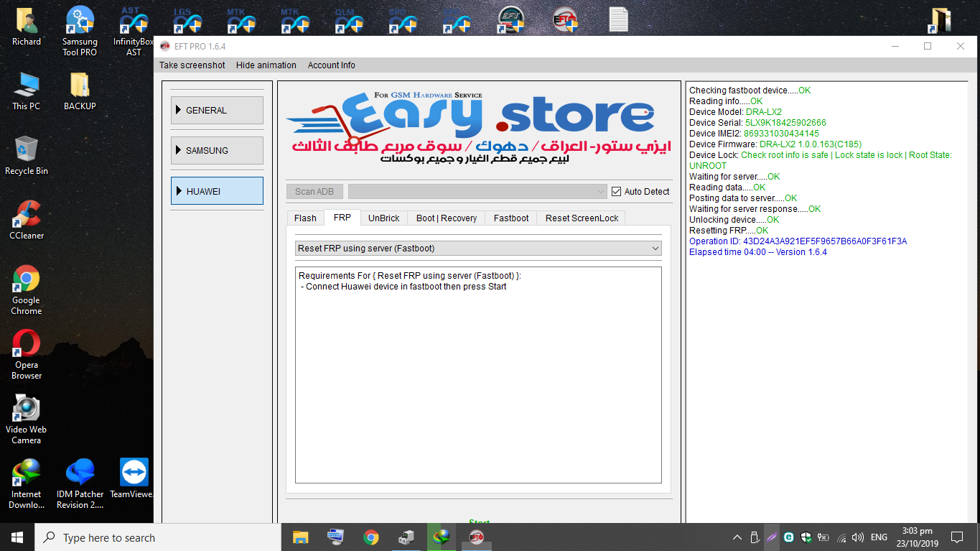
Task: Click the Windows search box
Action: [x=158, y=537]
